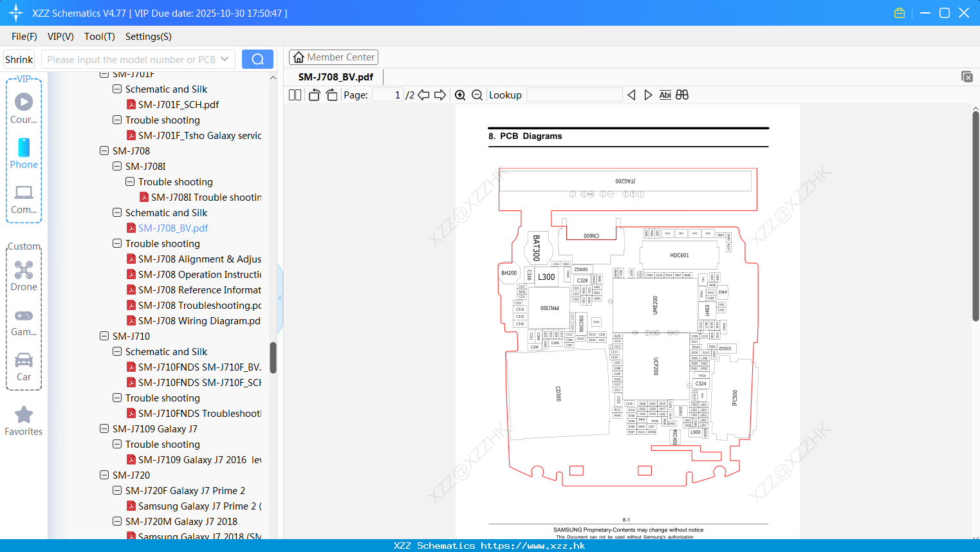980x552 pixels.
Task: Open www.xzz.hk link in status bar
Action: click(x=533, y=546)
